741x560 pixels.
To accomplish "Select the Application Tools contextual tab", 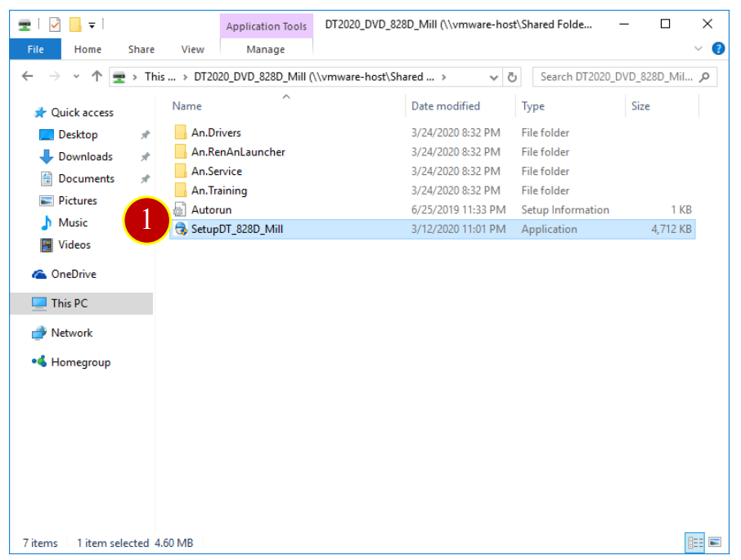I will coord(266,26).
